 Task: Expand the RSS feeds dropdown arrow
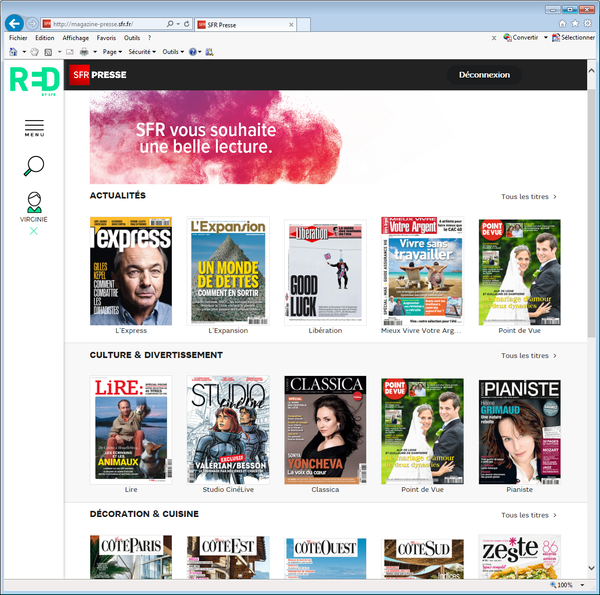coord(59,52)
